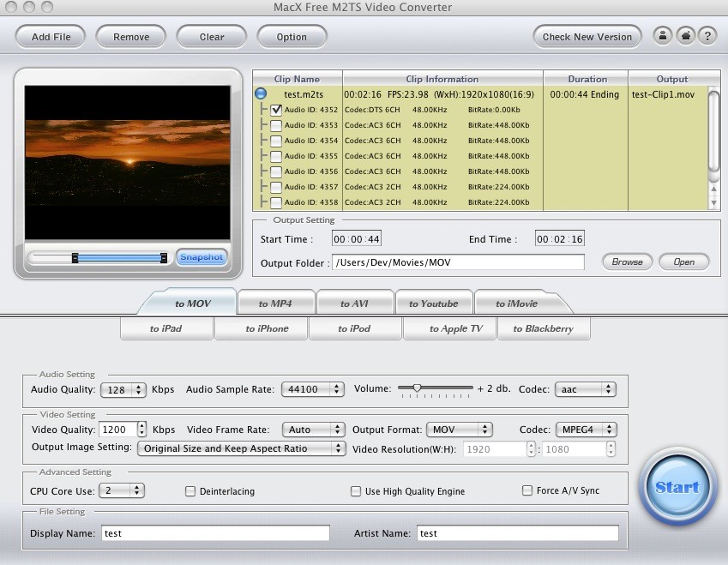Enable Force A/V Sync checkbox
728x565 pixels.
(x=527, y=490)
